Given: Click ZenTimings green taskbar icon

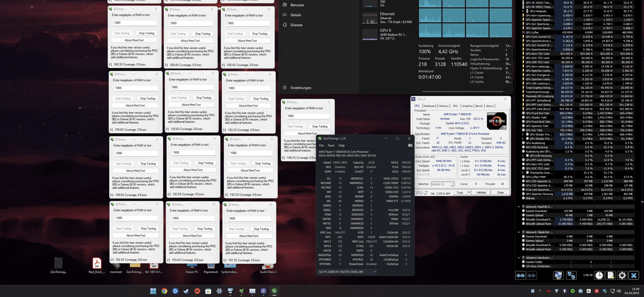Looking at the screenshot, I should click(x=274, y=291).
